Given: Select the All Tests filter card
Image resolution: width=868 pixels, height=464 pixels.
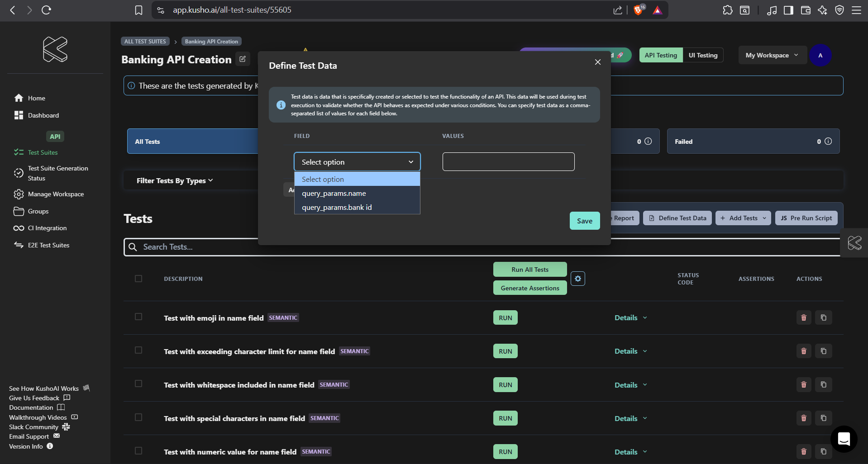Looking at the screenshot, I should (x=193, y=141).
